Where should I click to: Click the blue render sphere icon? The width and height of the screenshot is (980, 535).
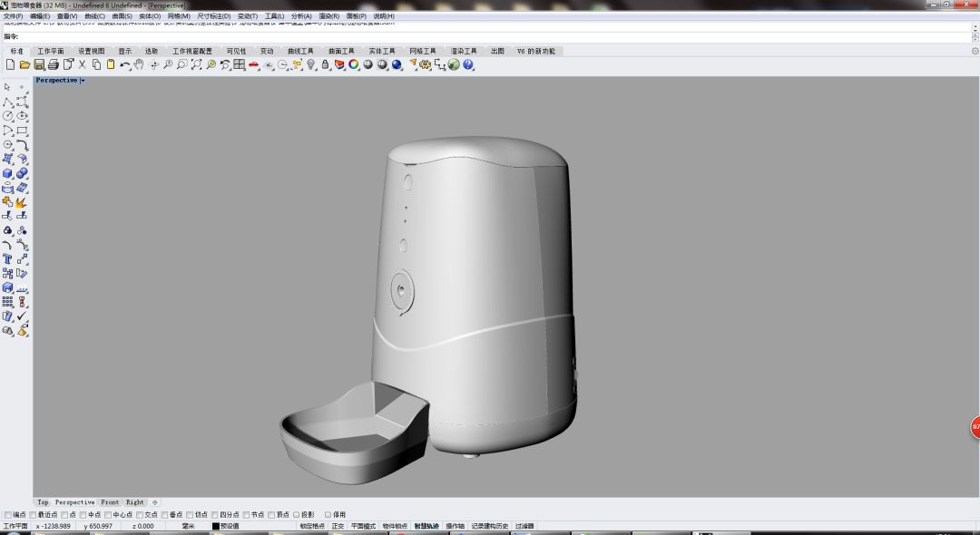pos(397,64)
